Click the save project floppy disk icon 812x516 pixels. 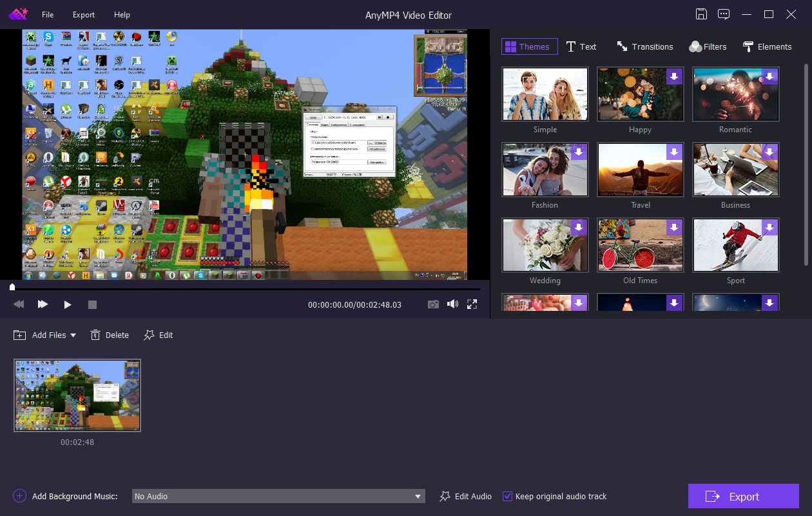coord(702,14)
